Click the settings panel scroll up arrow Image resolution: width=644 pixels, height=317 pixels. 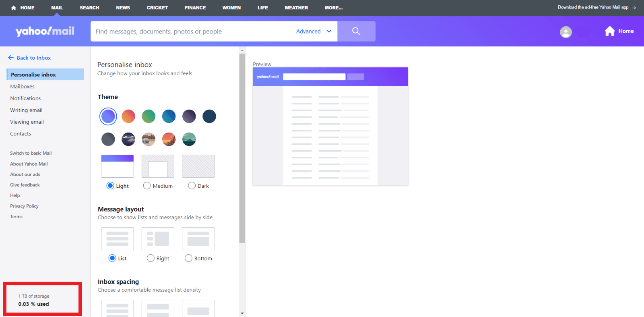coord(242,51)
